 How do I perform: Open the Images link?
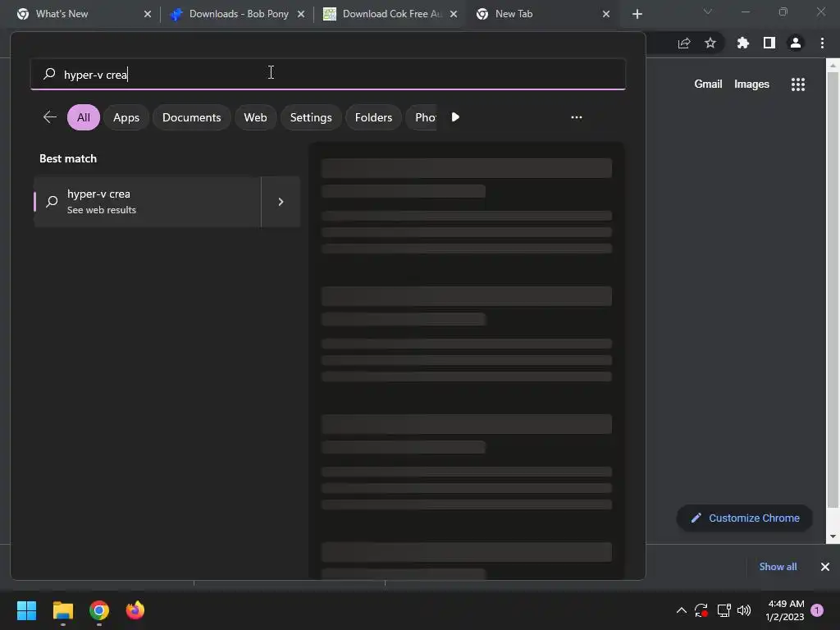(751, 84)
